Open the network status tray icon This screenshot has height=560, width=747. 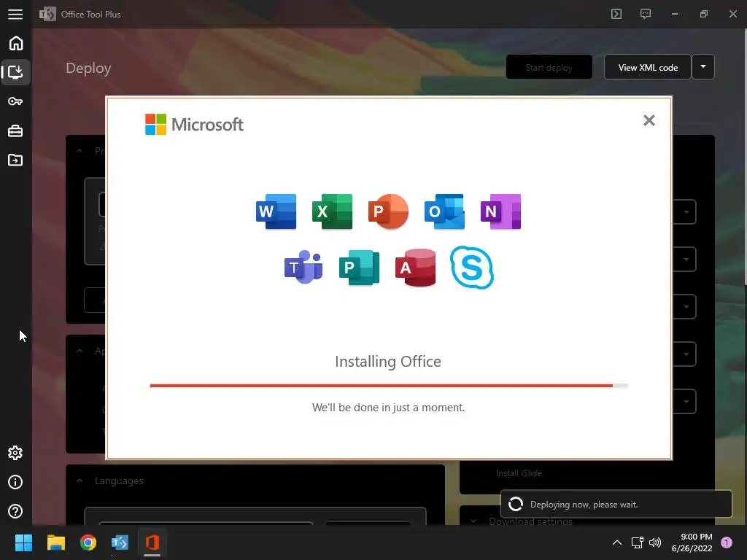coord(637,542)
